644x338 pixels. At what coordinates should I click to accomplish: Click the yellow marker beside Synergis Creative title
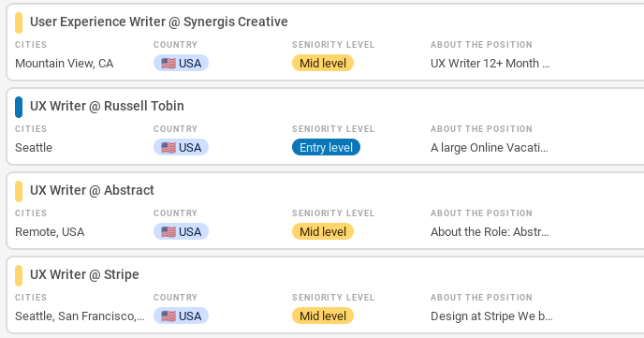[19, 23]
